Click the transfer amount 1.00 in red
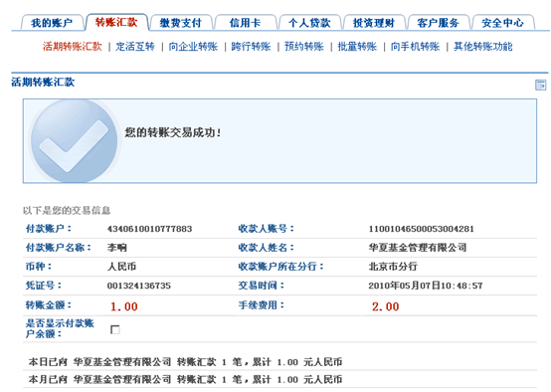The height and width of the screenshot is (392, 551). (x=124, y=306)
